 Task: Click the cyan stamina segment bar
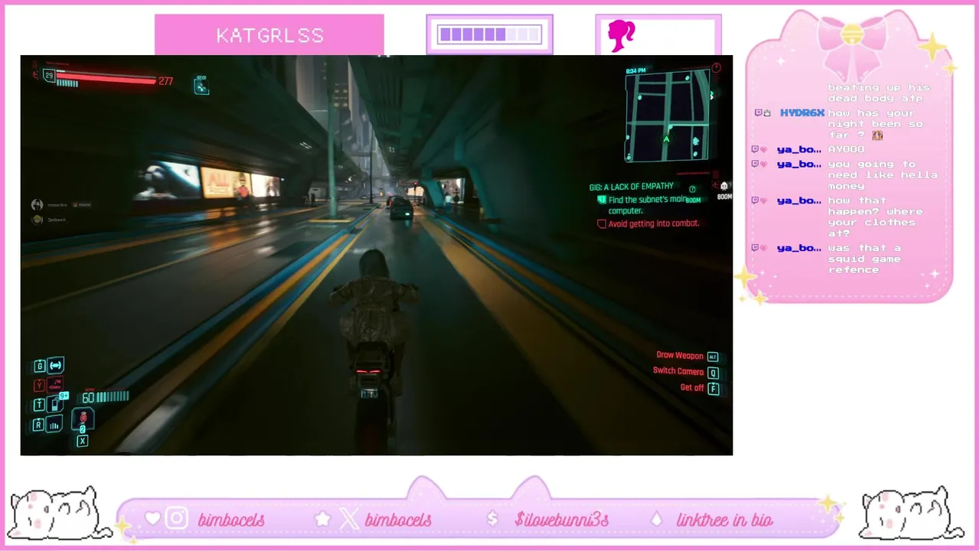[x=67, y=84]
